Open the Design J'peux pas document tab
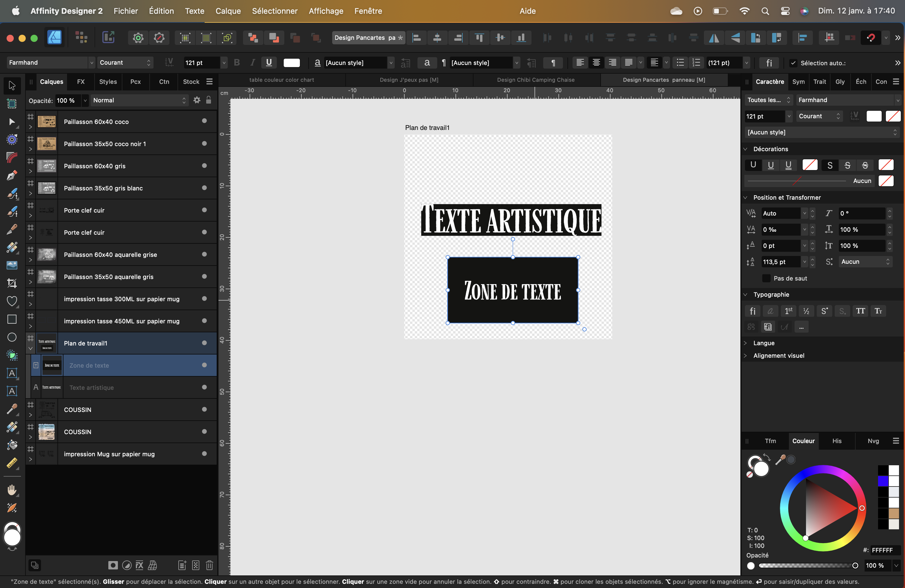This screenshot has width=905, height=588. pos(409,80)
